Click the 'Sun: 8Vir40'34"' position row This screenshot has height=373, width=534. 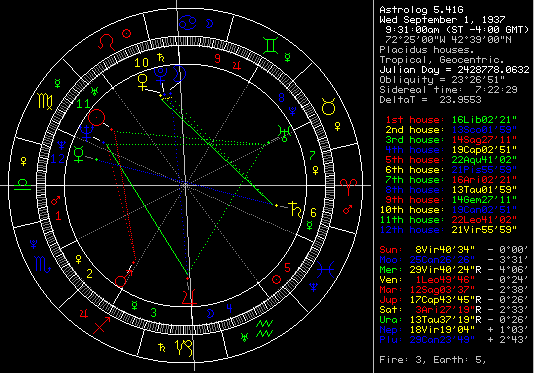click(454, 250)
